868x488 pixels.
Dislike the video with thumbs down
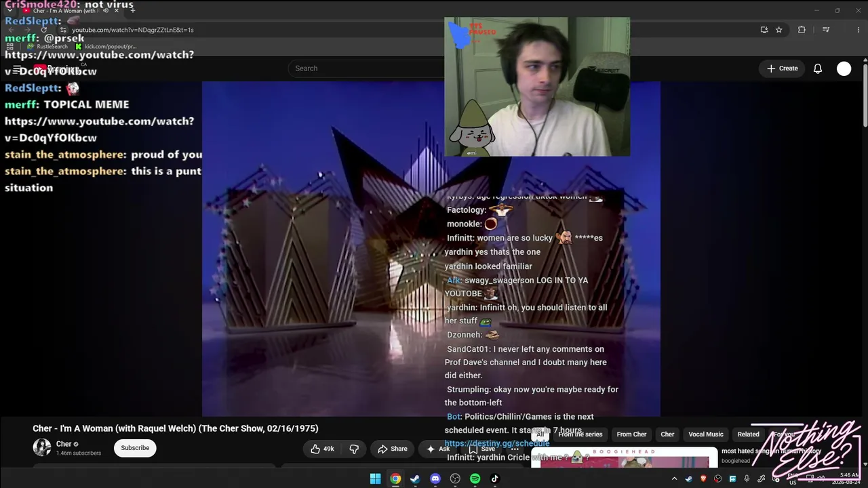tap(354, 449)
